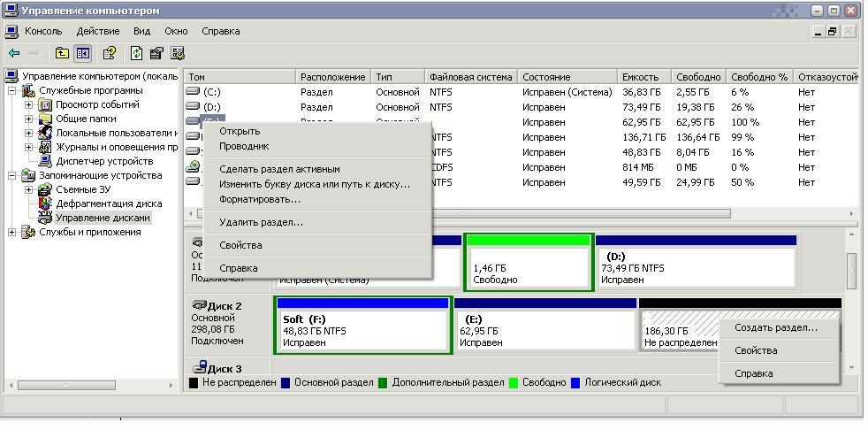Select the 1,46 ГБ Свободно partition block
The width and height of the screenshot is (868, 430).
click(529, 262)
